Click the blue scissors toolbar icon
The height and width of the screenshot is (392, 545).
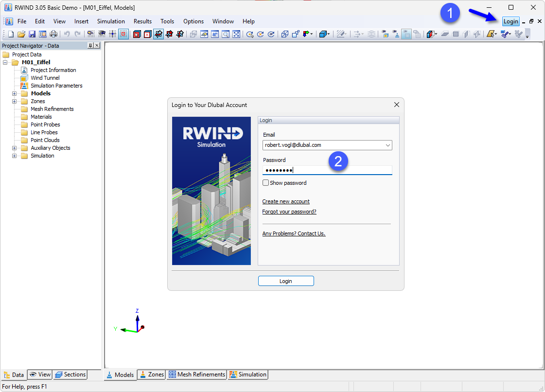click(x=505, y=34)
